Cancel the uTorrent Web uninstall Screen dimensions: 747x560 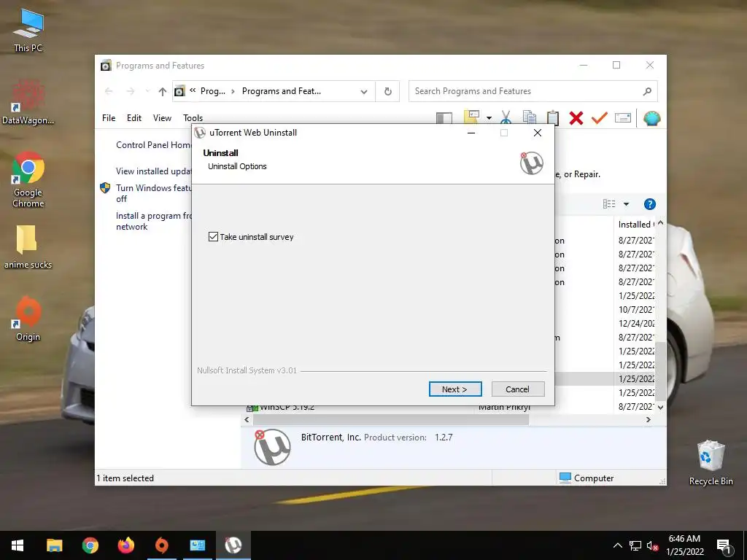(x=517, y=389)
